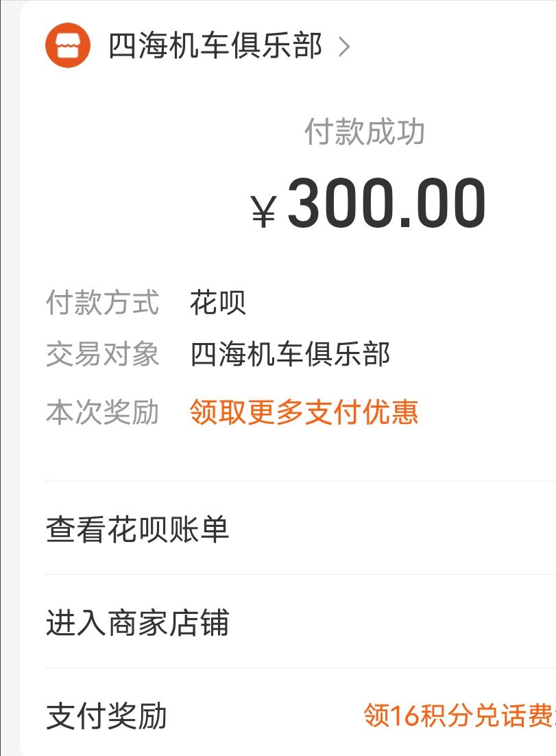
Task: Go to 进入商家店铺
Action: [138, 623]
